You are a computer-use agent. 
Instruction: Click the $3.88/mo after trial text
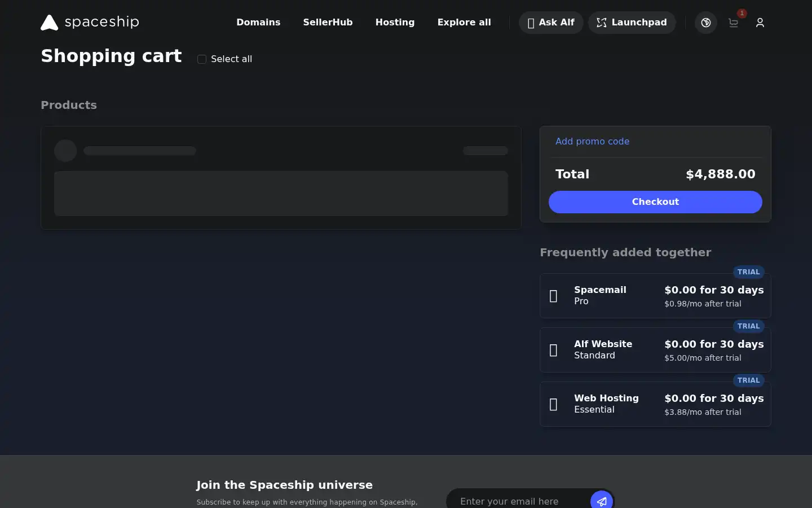(703, 412)
